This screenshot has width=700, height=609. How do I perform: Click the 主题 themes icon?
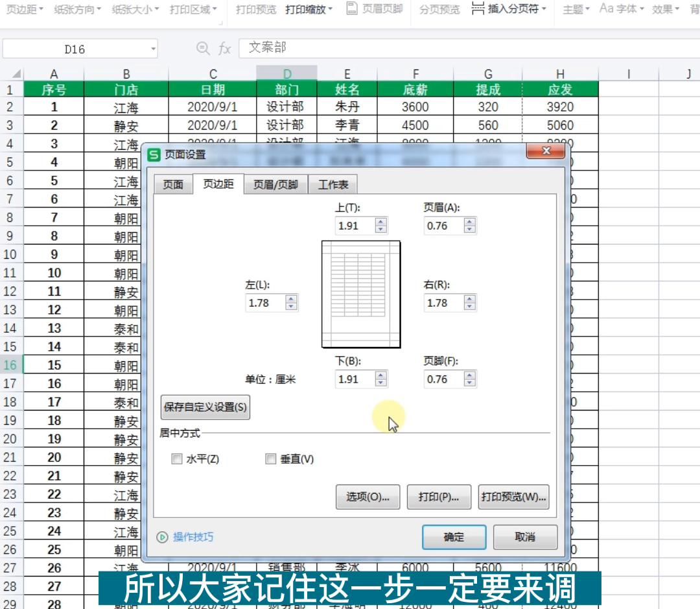coord(574,10)
